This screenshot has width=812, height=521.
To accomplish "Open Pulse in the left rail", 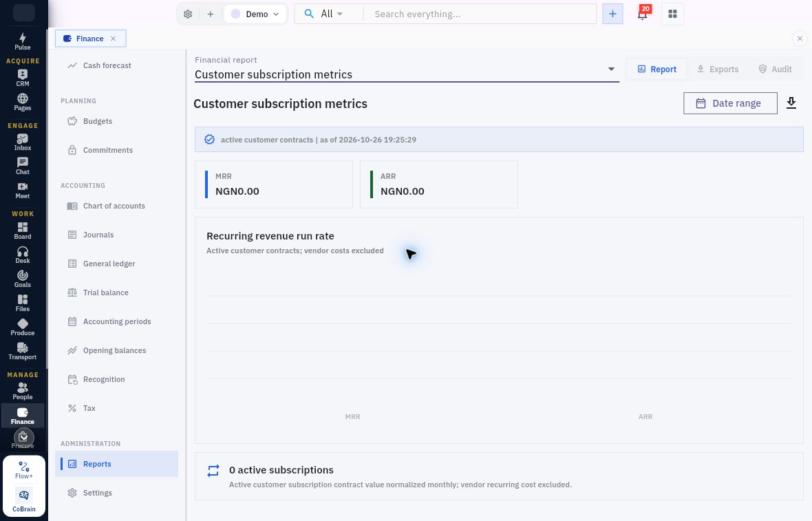I will click(x=22, y=41).
